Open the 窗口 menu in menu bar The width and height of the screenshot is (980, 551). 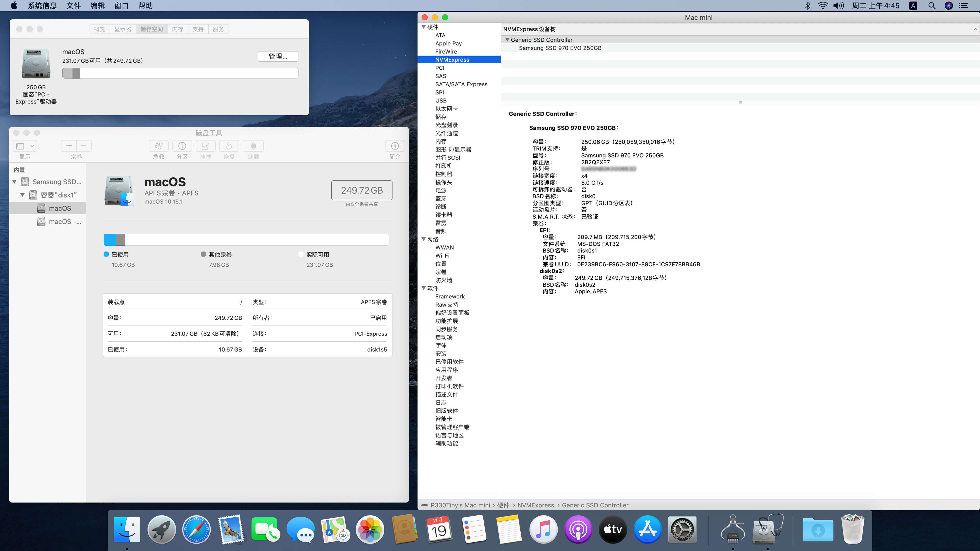(121, 6)
